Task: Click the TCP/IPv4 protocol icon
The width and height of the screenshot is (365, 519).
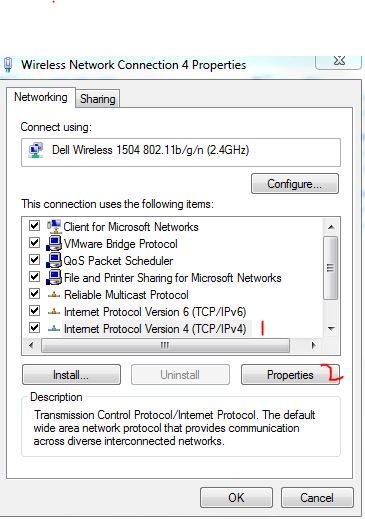Action: click(54, 329)
